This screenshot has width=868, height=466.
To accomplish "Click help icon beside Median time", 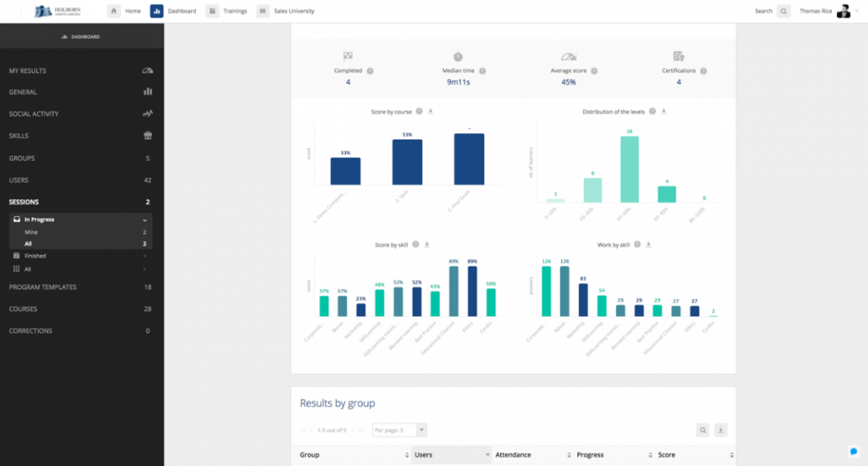I will [483, 71].
